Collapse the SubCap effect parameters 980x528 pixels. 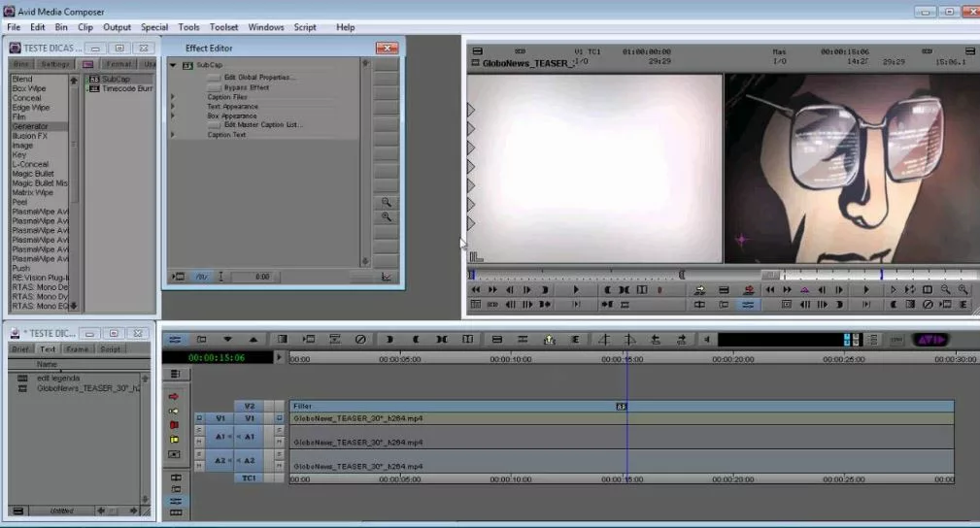coord(173,65)
